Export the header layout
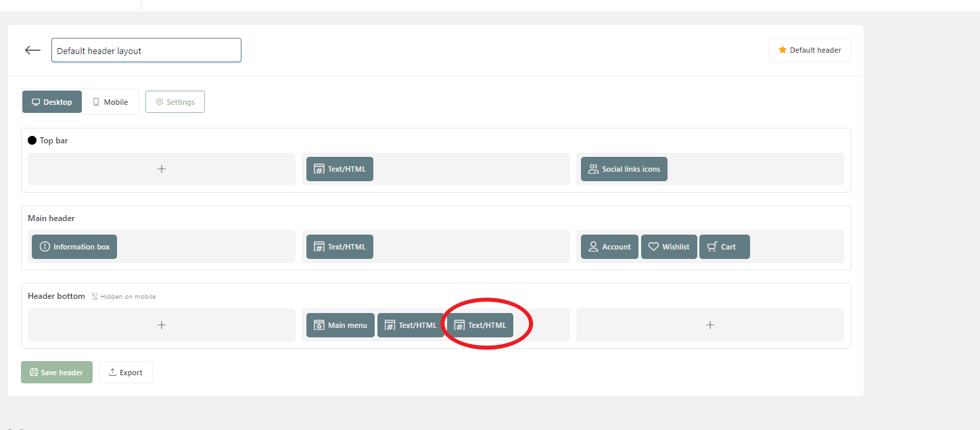The image size is (980, 430). 125,372
